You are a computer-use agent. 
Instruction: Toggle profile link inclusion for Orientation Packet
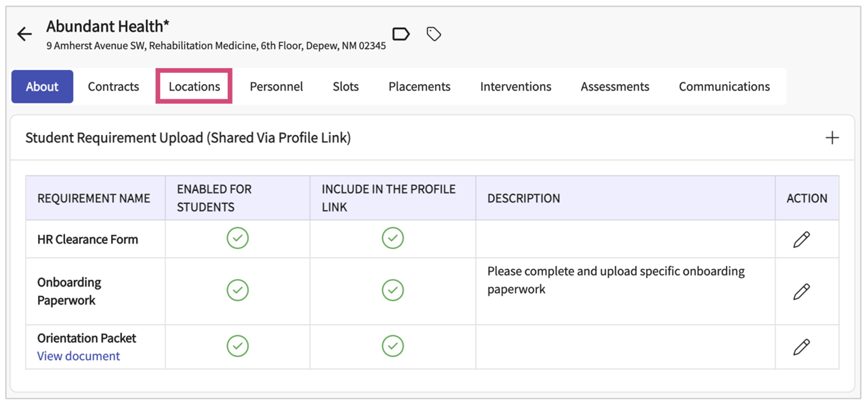393,346
